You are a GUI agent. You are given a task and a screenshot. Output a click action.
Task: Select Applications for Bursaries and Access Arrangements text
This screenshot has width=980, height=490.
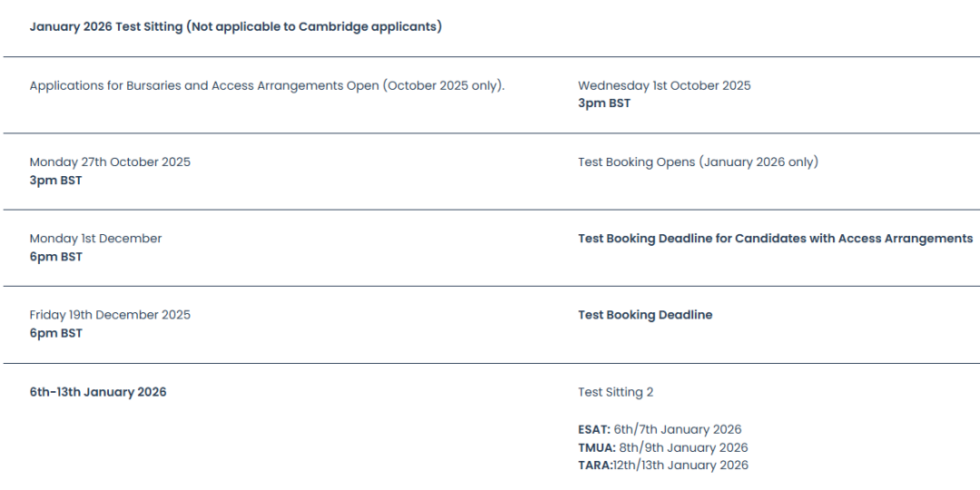(x=267, y=85)
